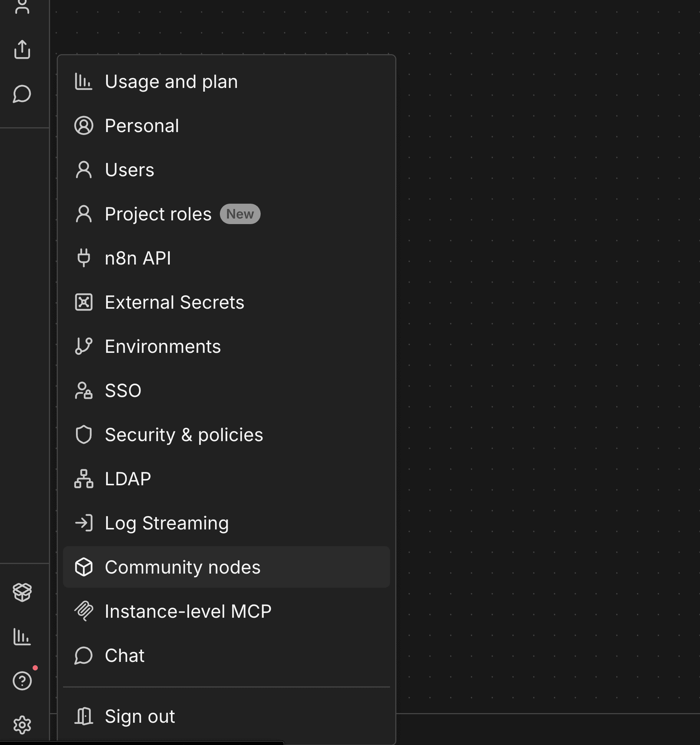Select Project roles from the menu
700x745 pixels.
coord(158,214)
